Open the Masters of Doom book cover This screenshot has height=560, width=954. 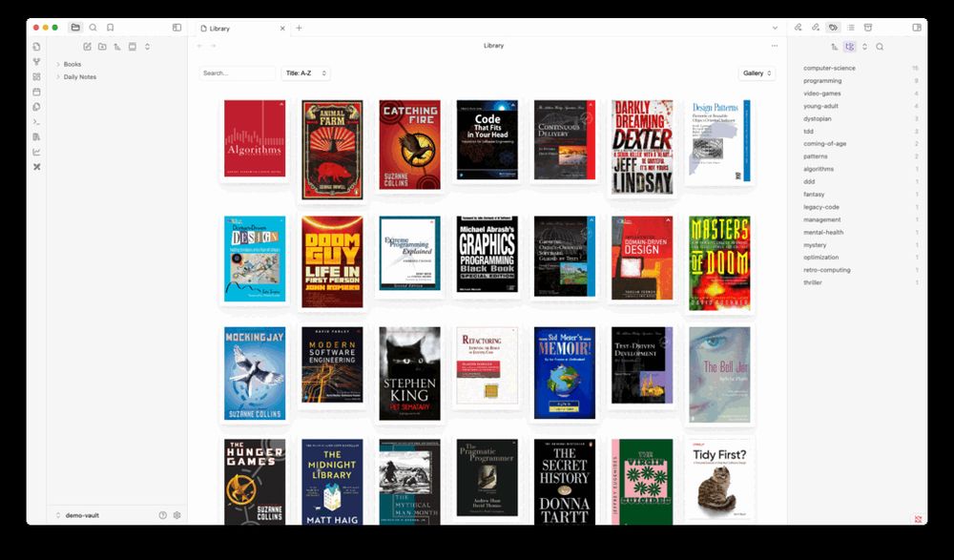pos(719,263)
